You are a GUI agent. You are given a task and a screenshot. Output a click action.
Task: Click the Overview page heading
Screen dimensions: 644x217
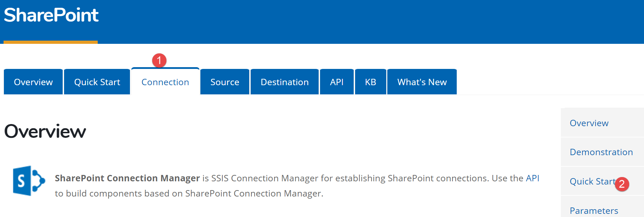(x=45, y=131)
